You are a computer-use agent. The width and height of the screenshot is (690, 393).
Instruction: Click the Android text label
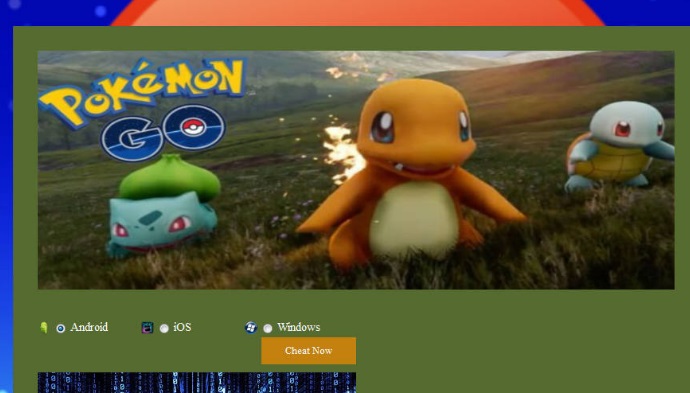[89, 327]
